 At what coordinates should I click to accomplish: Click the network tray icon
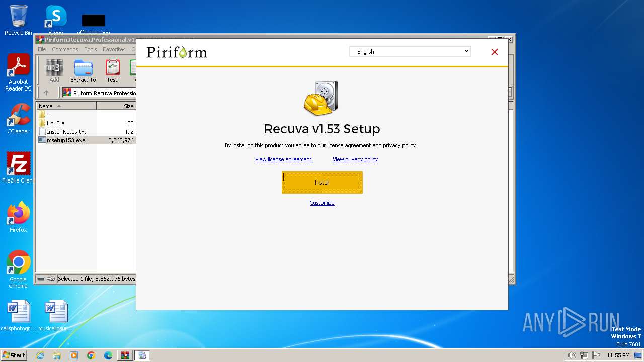(x=584, y=355)
